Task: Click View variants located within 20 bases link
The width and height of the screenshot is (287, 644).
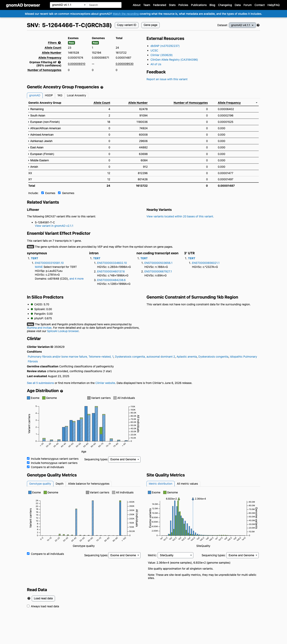Action: pos(180,217)
